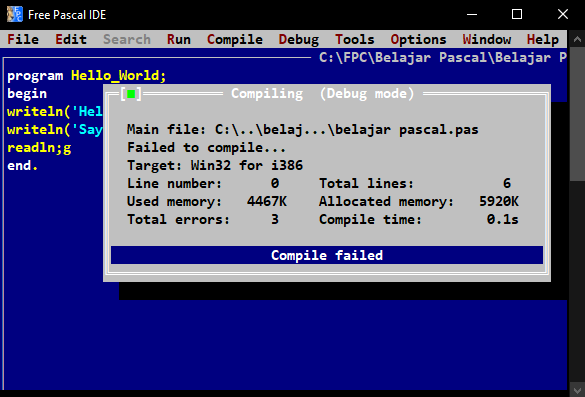Click the 'Target: Win32 for i386' line
This screenshot has height=397, width=585.
[x=215, y=165]
